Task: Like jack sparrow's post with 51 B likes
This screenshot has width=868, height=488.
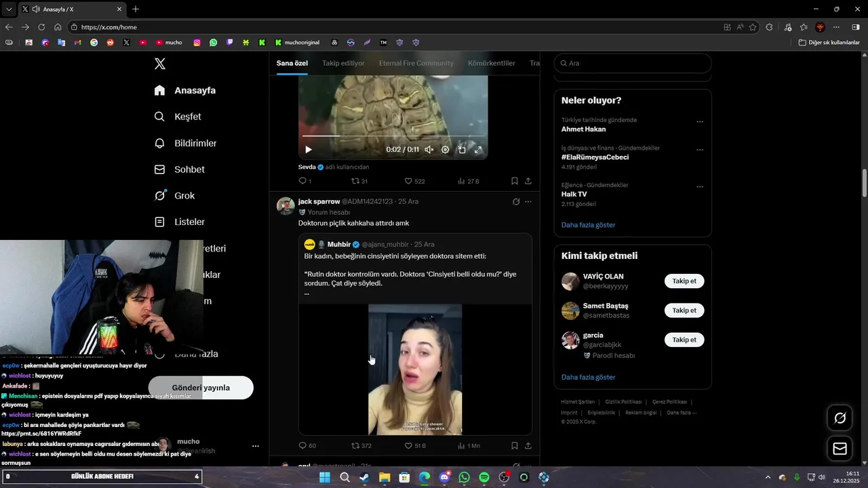Action: point(415,446)
